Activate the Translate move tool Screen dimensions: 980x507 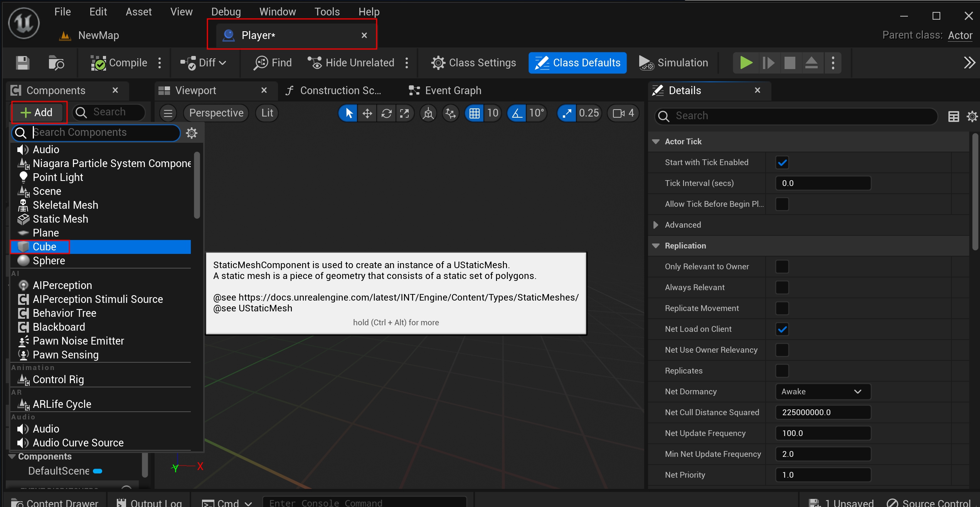tap(367, 113)
